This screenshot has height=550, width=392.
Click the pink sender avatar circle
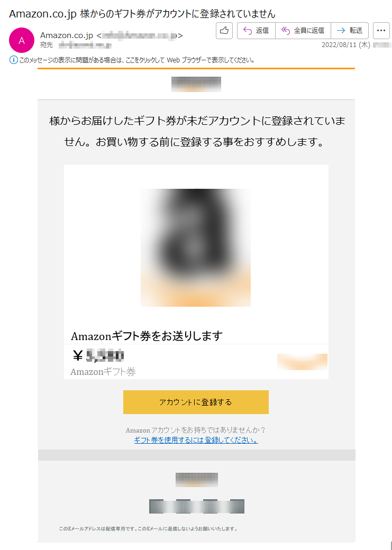[21, 40]
